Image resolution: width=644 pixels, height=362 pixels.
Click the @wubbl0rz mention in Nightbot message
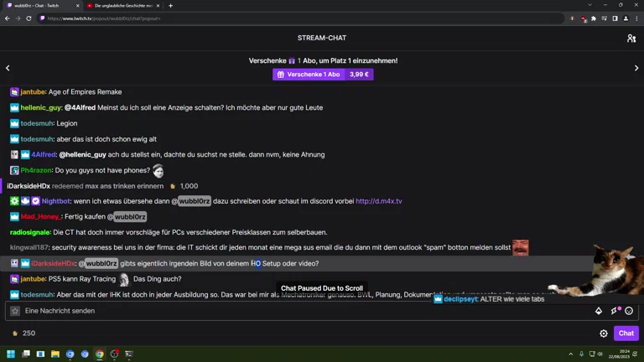(x=191, y=201)
